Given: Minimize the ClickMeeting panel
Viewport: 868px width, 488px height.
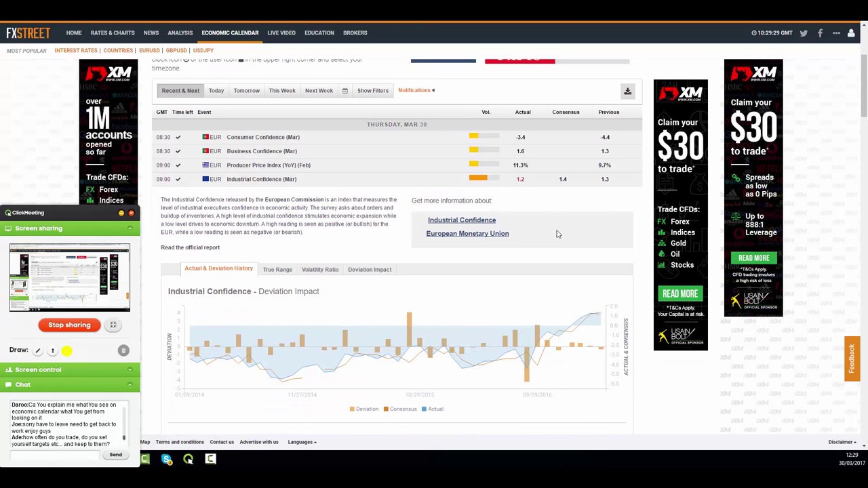Looking at the screenshot, I should point(121,213).
